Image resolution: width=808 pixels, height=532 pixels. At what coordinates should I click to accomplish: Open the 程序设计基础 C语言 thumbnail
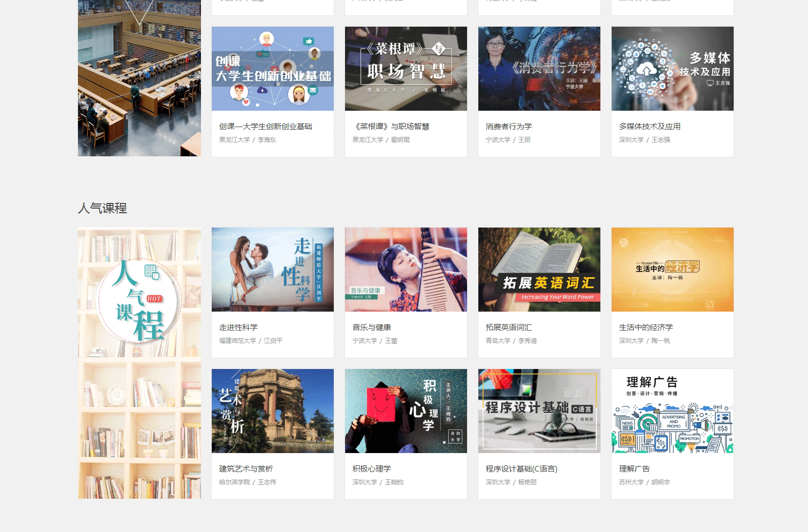[539, 411]
